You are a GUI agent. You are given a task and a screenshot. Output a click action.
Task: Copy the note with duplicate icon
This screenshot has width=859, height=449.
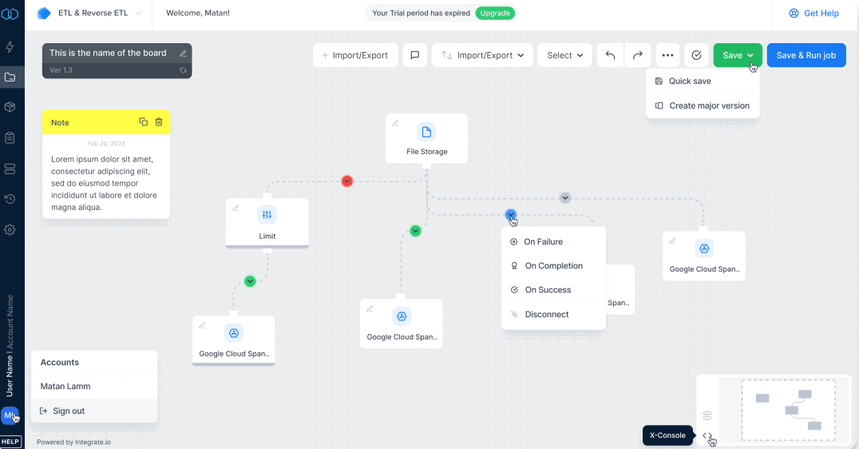pyautogui.click(x=143, y=122)
